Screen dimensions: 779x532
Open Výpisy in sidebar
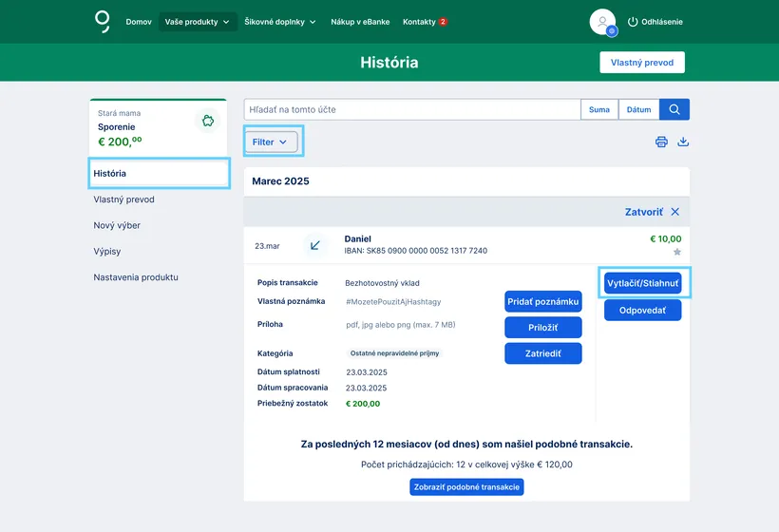click(106, 252)
